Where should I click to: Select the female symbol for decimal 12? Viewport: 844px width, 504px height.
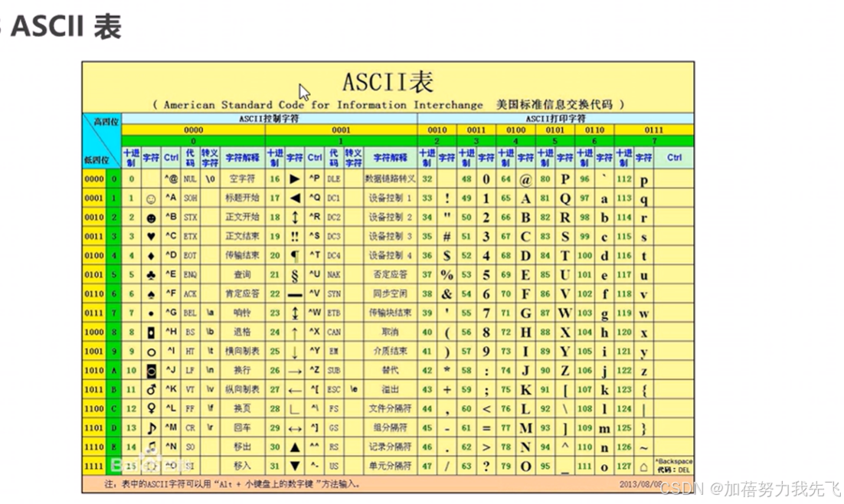tap(151, 409)
